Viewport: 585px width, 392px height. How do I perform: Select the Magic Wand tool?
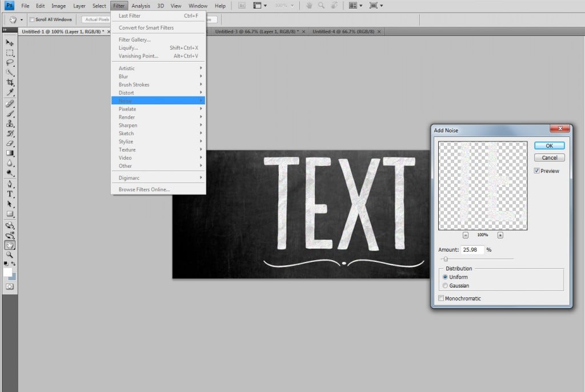(10, 72)
